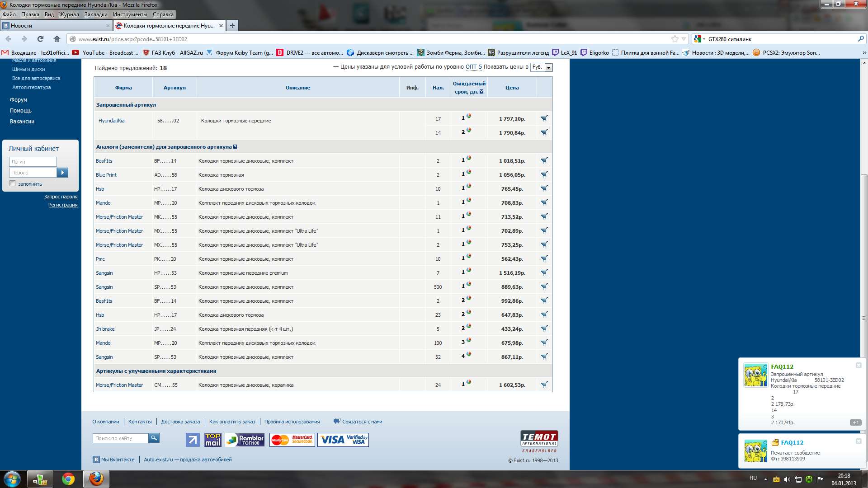
Task: Open the Вакансии sidebar link
Action: coord(22,121)
